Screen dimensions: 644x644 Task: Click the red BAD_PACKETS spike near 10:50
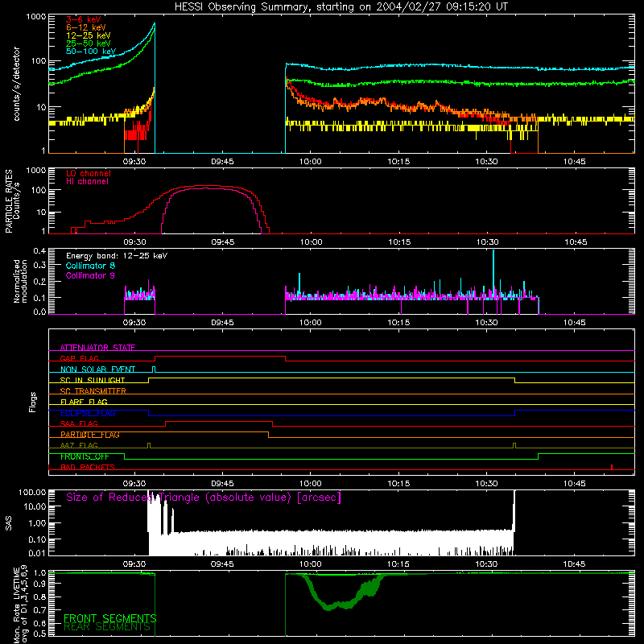coord(612,467)
